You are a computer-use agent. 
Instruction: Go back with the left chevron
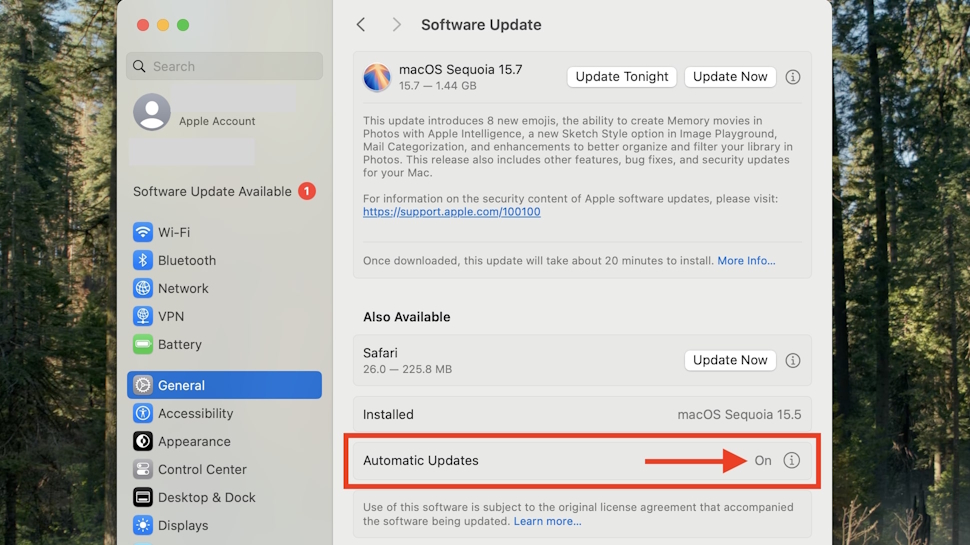[361, 25]
